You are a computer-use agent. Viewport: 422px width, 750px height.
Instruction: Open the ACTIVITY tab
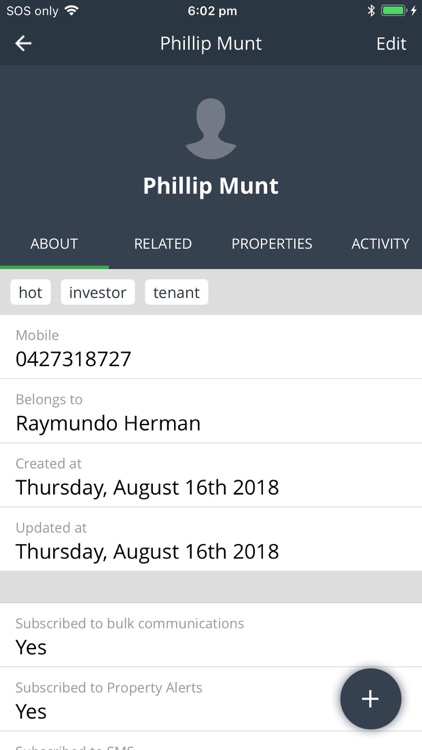pos(380,243)
